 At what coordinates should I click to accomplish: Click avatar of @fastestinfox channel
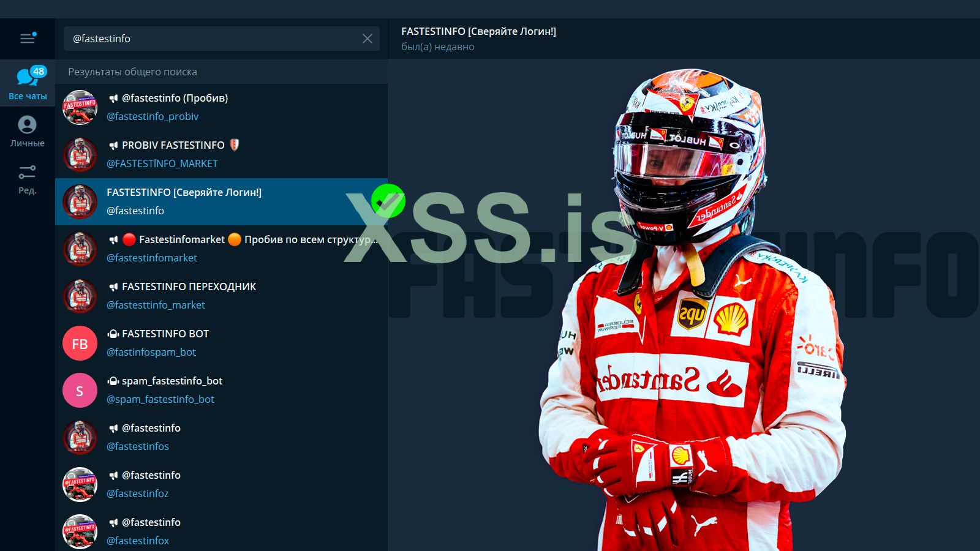click(x=80, y=531)
